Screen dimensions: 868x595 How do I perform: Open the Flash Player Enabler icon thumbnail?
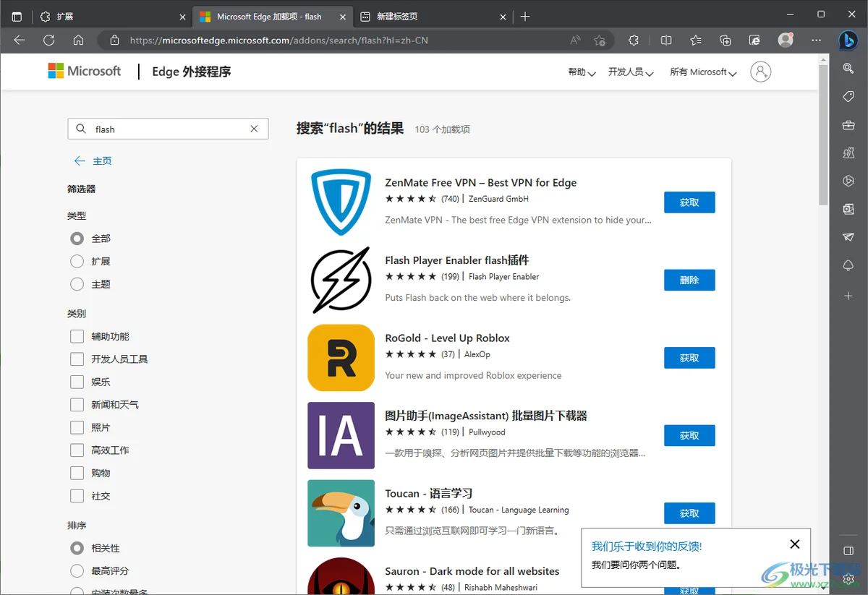point(341,280)
